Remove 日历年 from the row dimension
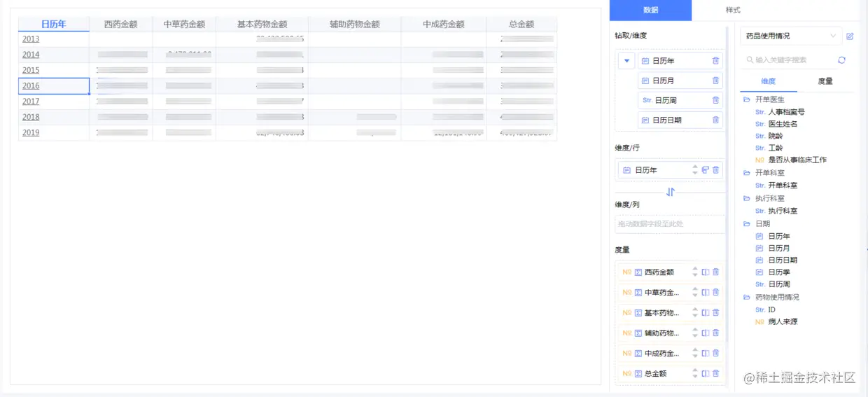The width and height of the screenshot is (868, 397). [715, 170]
